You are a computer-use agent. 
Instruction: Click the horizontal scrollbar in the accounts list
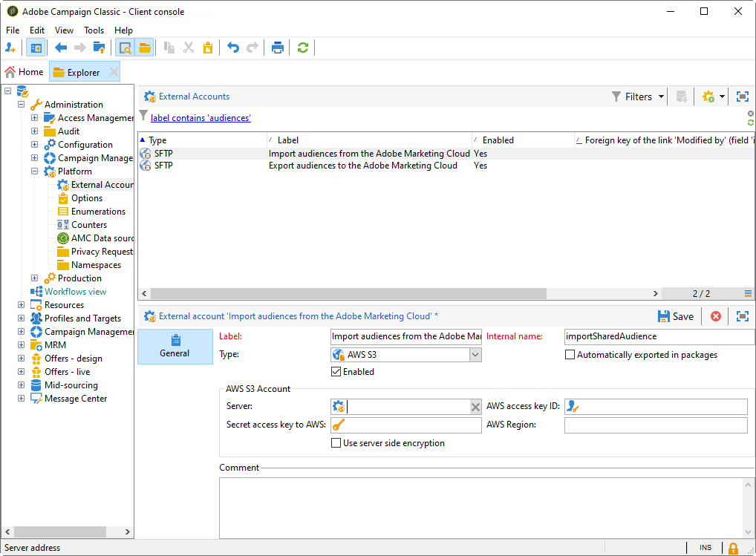pyautogui.click(x=348, y=293)
